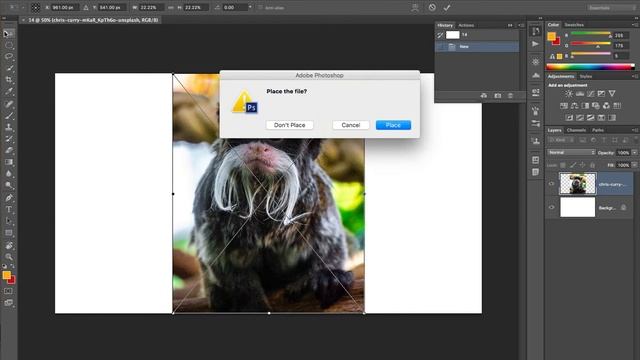Open the Color panel flyout menu
Viewport: 640px width, 360px height.
(635, 25)
